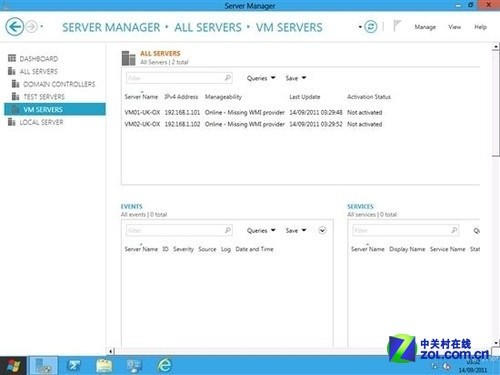Sort services by Display Name column

[407, 249]
